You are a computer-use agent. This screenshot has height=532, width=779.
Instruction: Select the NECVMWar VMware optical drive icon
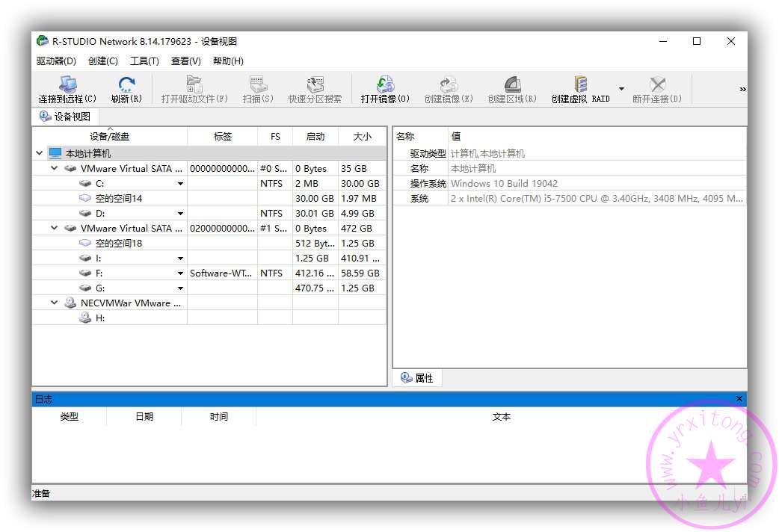tap(70, 303)
